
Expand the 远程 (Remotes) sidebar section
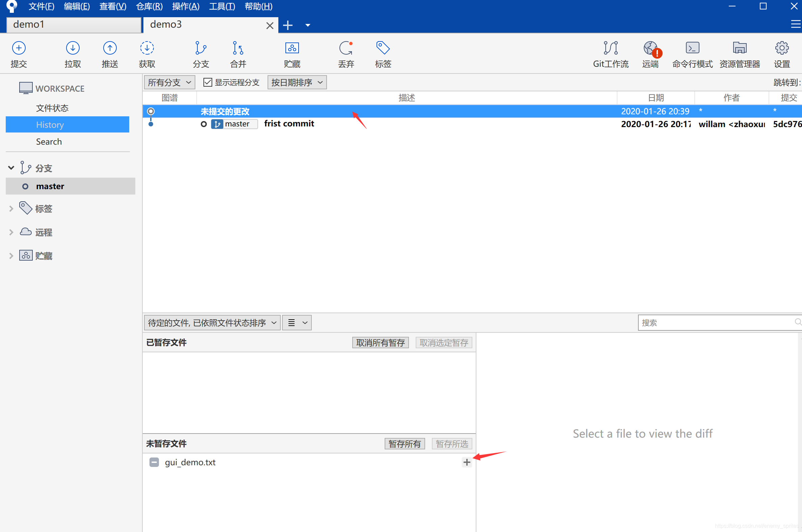[11, 232]
